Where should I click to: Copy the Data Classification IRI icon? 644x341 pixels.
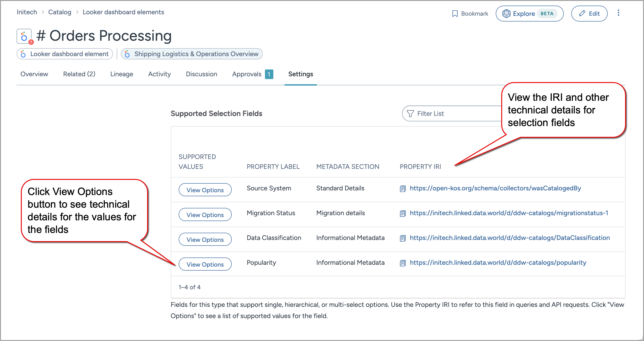point(402,238)
